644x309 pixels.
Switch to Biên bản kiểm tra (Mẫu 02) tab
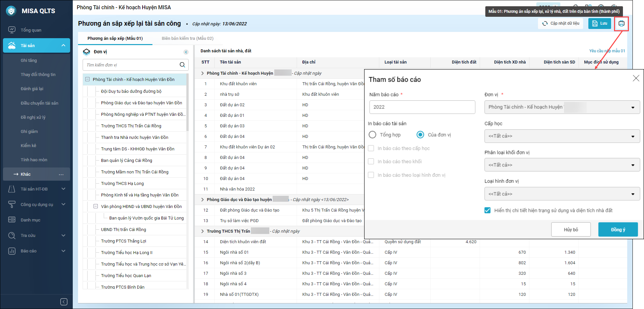(187, 39)
